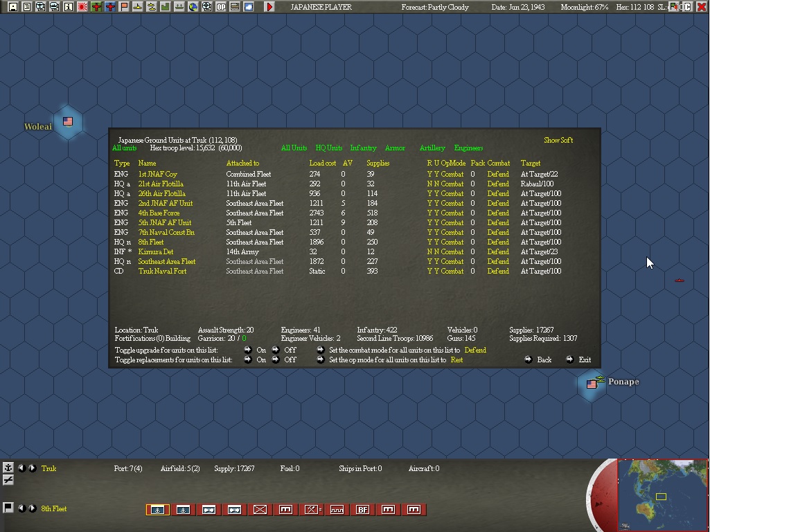Sort list by Load cost column header

[323, 163]
